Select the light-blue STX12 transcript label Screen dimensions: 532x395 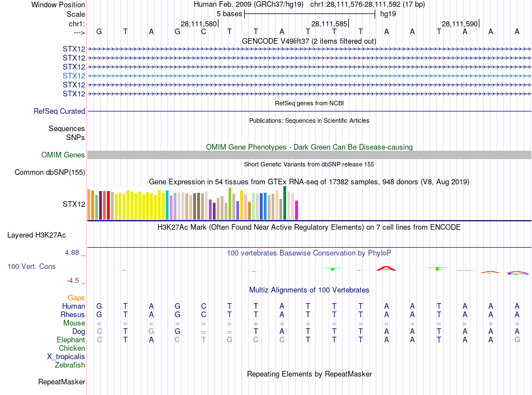pos(74,76)
